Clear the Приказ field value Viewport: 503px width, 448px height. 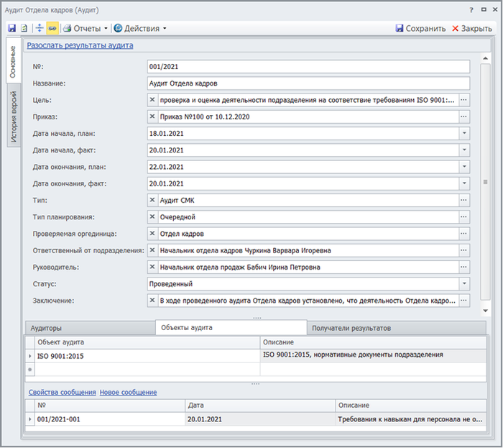coord(152,116)
